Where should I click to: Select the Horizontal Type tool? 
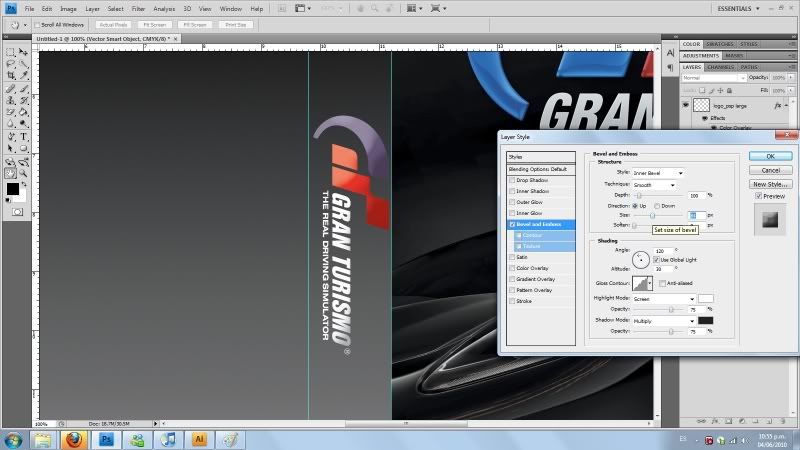[23, 137]
